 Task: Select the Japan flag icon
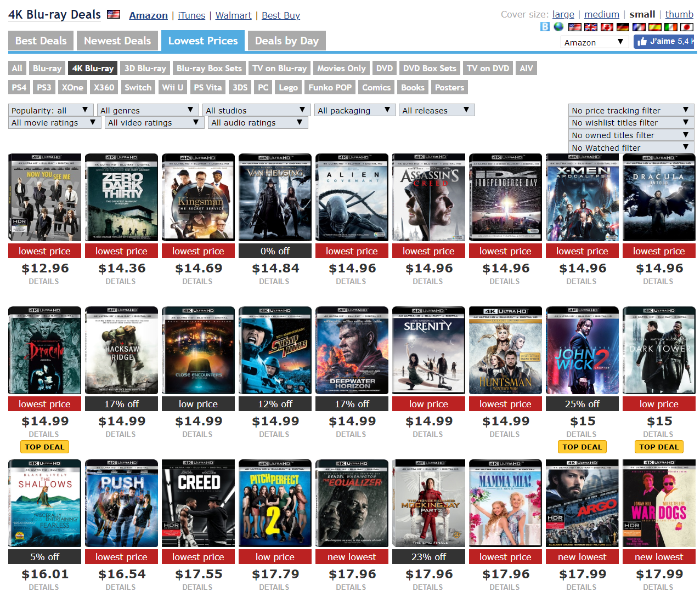pyautogui.click(x=687, y=27)
